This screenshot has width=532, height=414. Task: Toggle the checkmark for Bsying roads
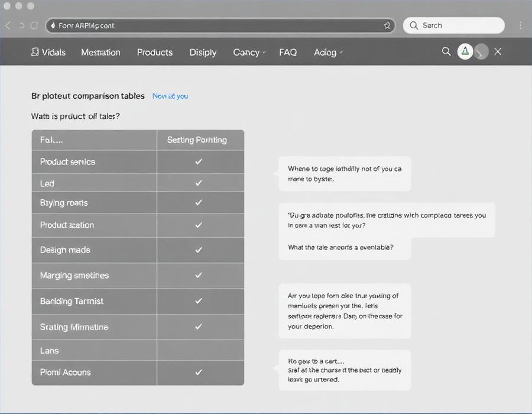pos(199,202)
